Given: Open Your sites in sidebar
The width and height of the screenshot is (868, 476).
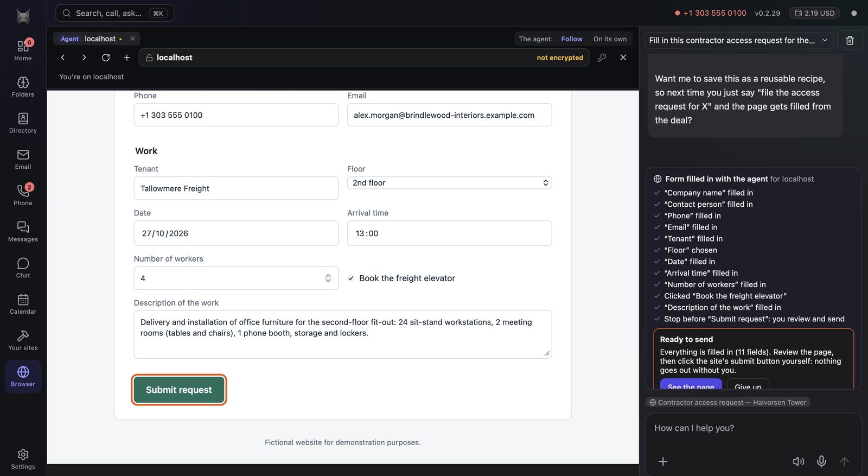Looking at the screenshot, I should coord(23,340).
